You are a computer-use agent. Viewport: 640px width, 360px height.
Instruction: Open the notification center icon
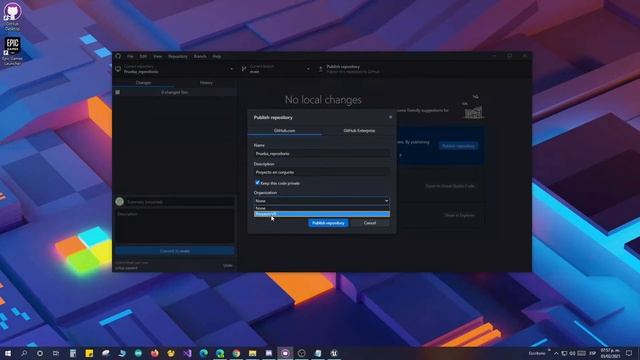click(x=629, y=353)
